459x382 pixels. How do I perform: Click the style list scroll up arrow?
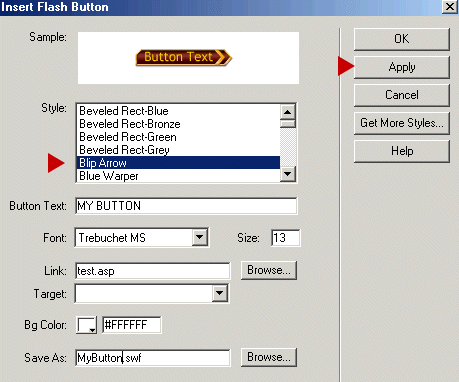click(x=288, y=112)
